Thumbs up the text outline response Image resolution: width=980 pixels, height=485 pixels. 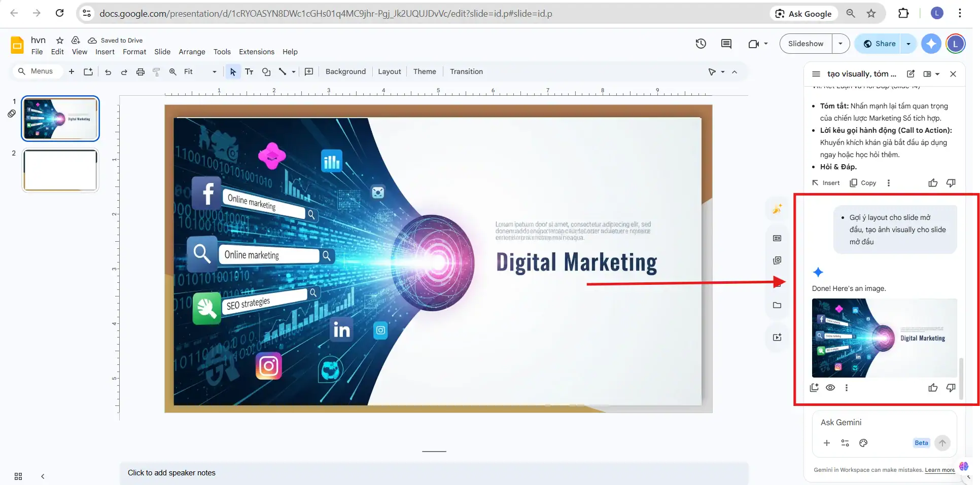click(x=933, y=183)
